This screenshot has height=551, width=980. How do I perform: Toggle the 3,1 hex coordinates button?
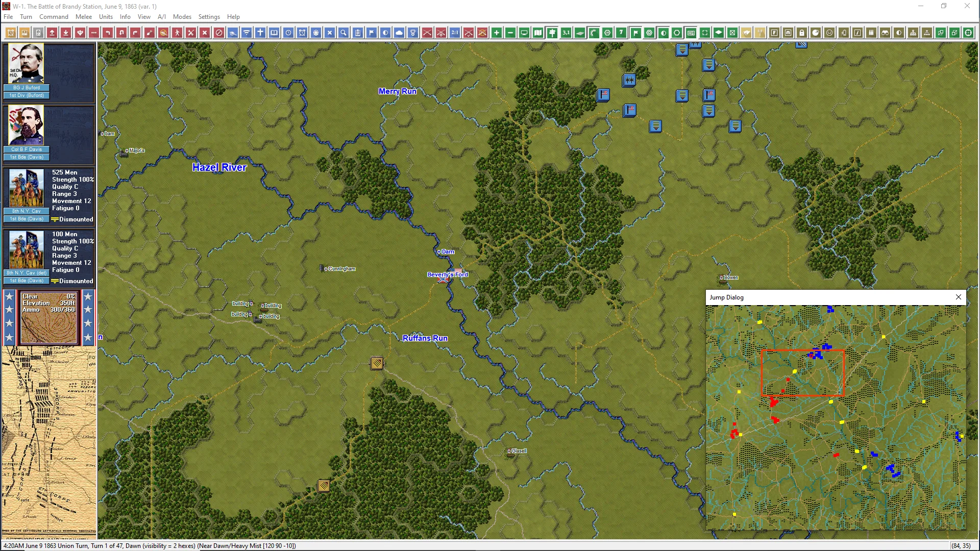tap(566, 33)
